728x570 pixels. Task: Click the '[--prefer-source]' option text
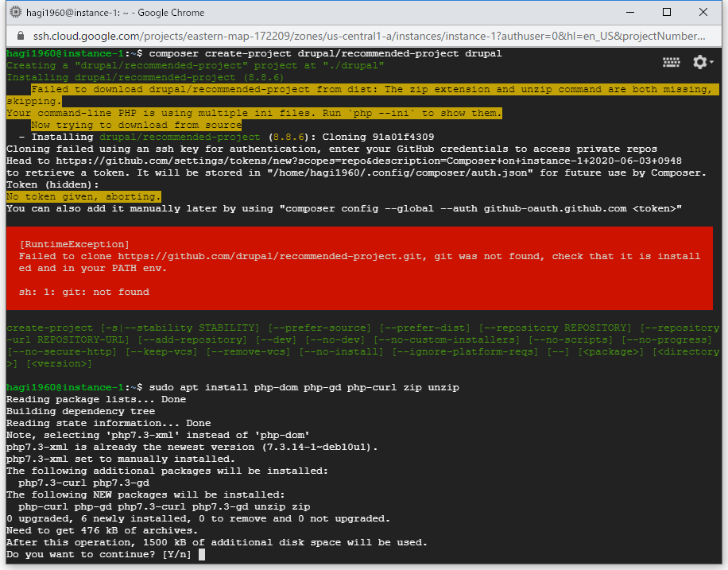tap(319, 328)
